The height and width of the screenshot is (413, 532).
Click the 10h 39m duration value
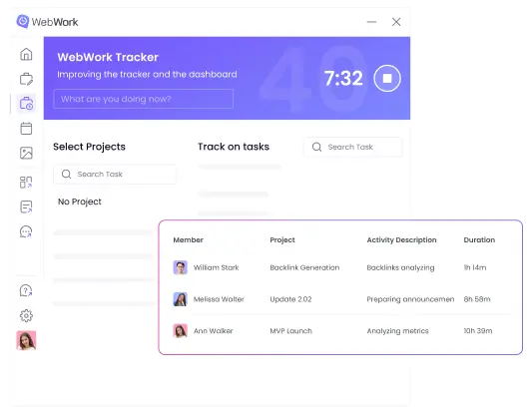tap(478, 330)
